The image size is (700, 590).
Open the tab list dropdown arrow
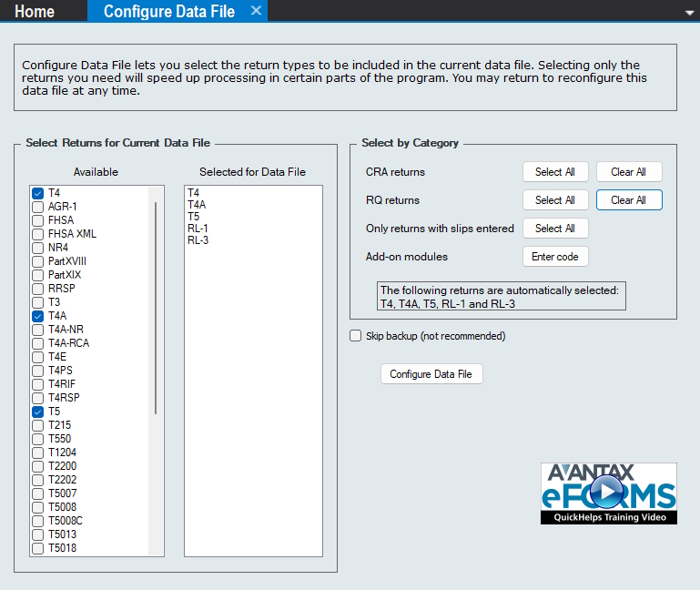(689, 13)
